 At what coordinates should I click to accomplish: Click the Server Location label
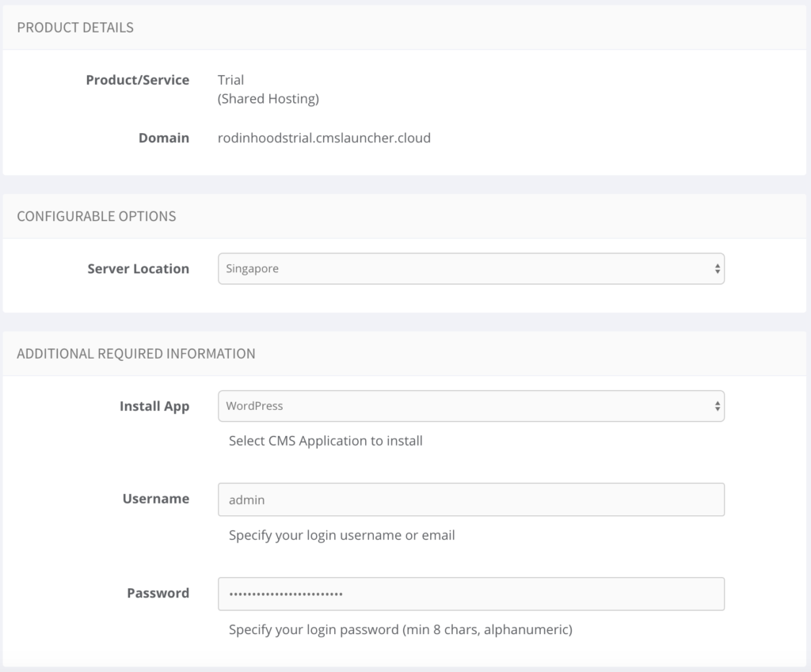point(139,268)
